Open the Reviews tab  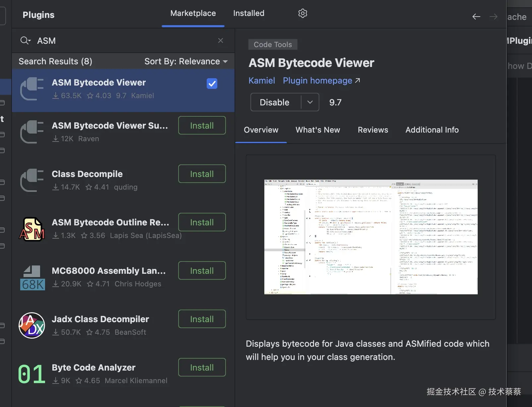tap(373, 130)
